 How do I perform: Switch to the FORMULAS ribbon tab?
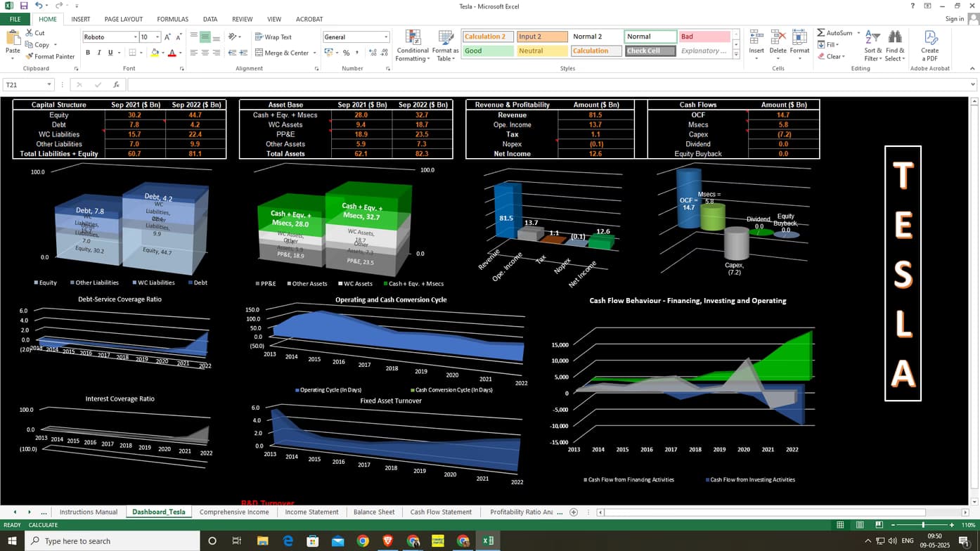click(172, 19)
